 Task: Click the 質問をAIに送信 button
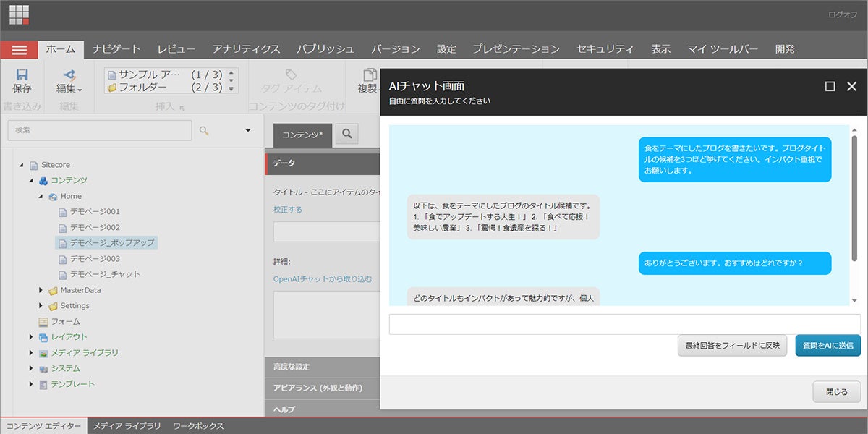(x=827, y=346)
